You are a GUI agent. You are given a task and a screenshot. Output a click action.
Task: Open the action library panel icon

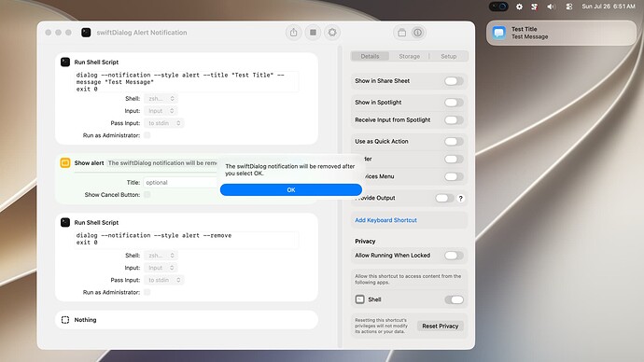point(402,33)
